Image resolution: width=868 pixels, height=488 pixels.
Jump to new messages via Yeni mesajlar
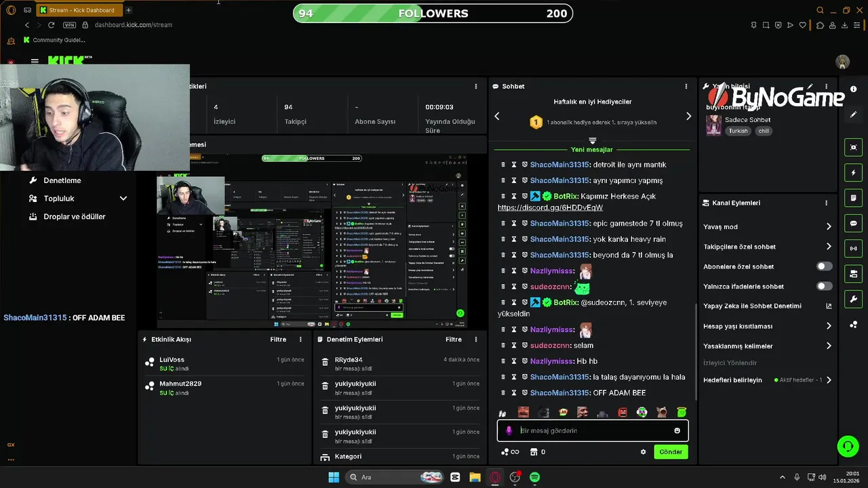592,150
